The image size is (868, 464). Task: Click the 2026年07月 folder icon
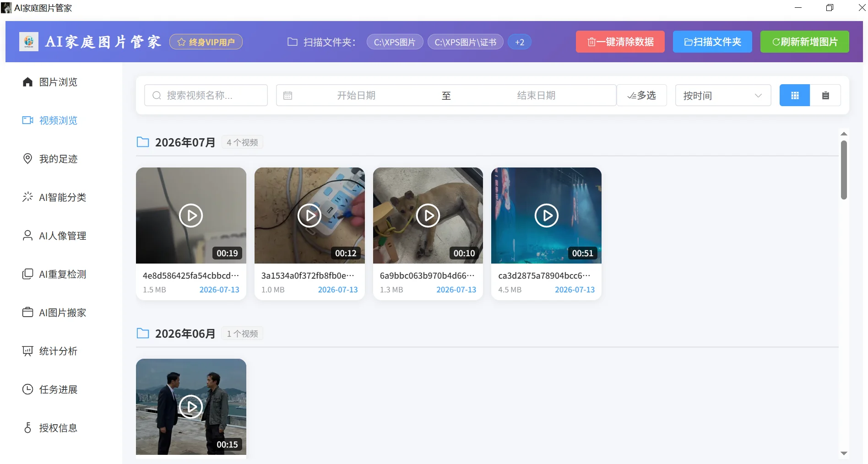click(x=143, y=142)
